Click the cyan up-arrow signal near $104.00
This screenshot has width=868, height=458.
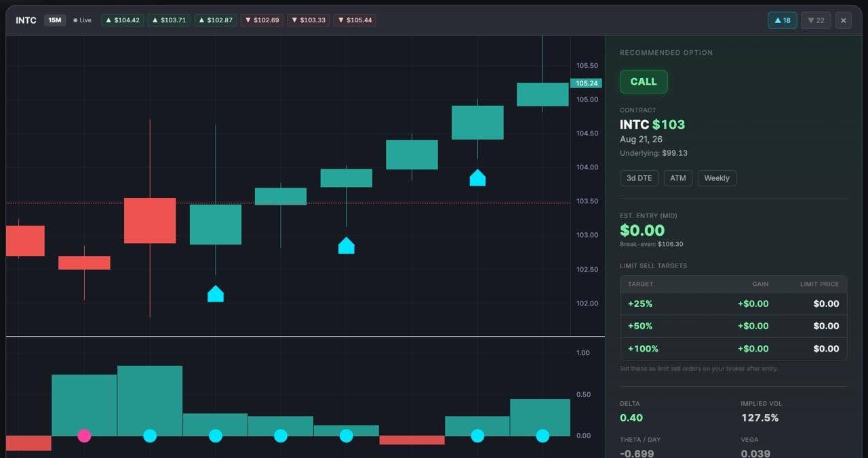(x=477, y=178)
